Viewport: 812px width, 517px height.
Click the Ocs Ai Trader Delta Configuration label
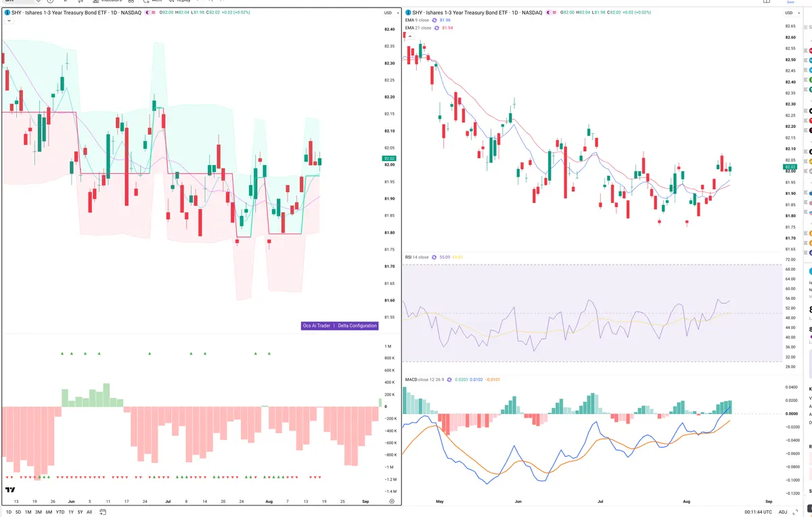(x=340, y=325)
